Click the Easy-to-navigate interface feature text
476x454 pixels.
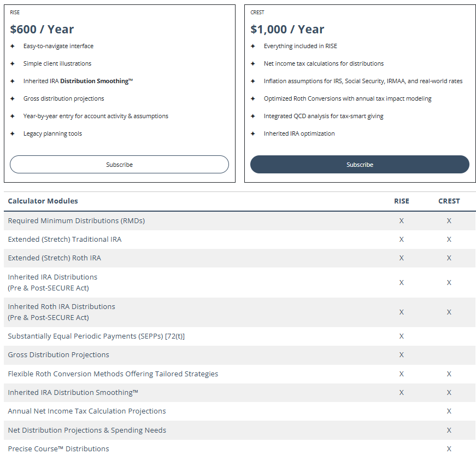pyautogui.click(x=58, y=46)
